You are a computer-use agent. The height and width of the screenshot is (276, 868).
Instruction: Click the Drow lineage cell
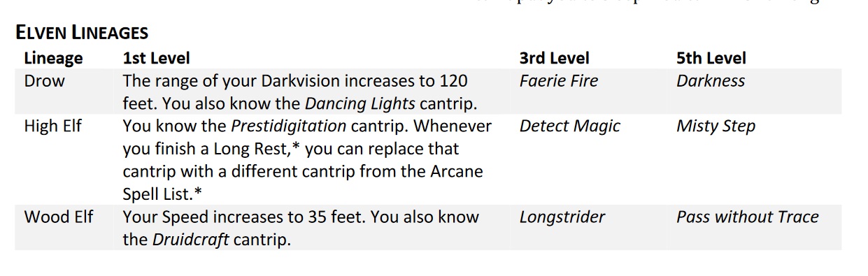click(x=44, y=81)
